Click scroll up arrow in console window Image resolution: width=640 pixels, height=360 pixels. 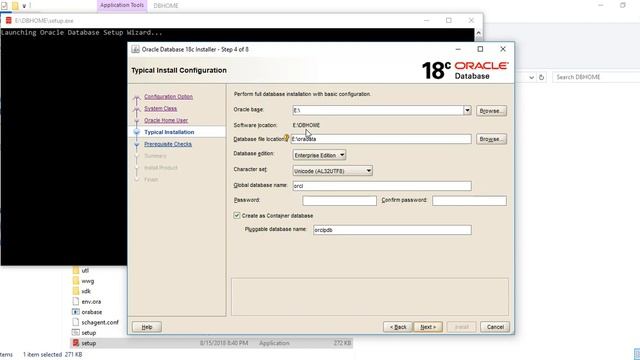coord(478,33)
